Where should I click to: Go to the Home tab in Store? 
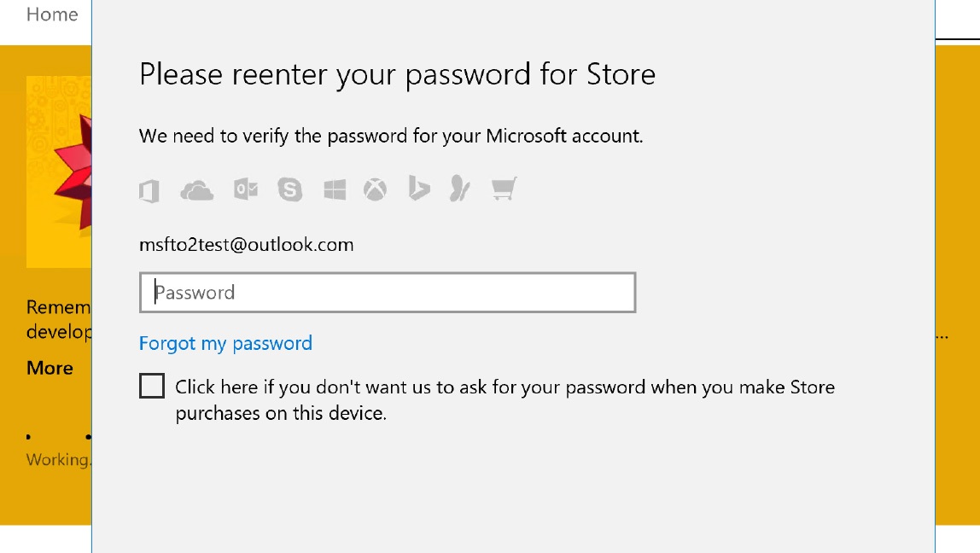[52, 15]
